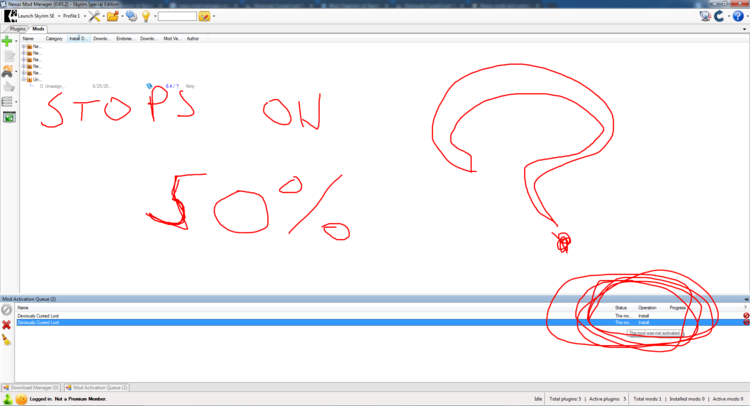Click the thumbs-up endorse icon
Viewport: 750px width, 406px height.
(9, 87)
